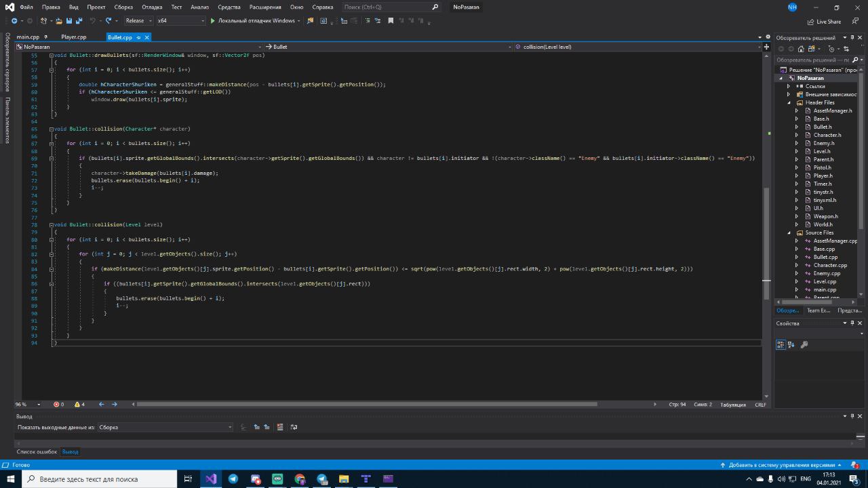Toggle auto-hide pin of the Output panel

[852, 416]
